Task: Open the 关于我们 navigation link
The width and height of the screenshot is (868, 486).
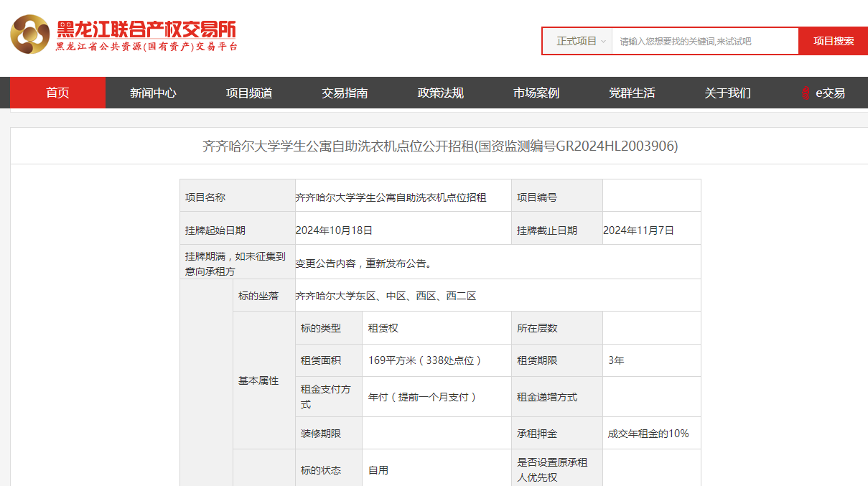Action: [x=727, y=93]
